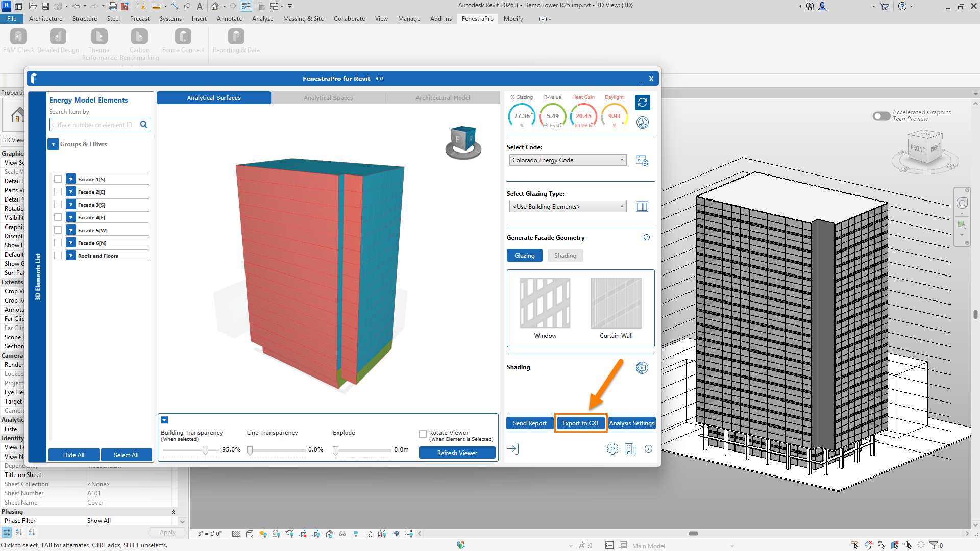Click the Line Transparency slider handle
Viewport: 980px width, 551px height.
coord(250,450)
